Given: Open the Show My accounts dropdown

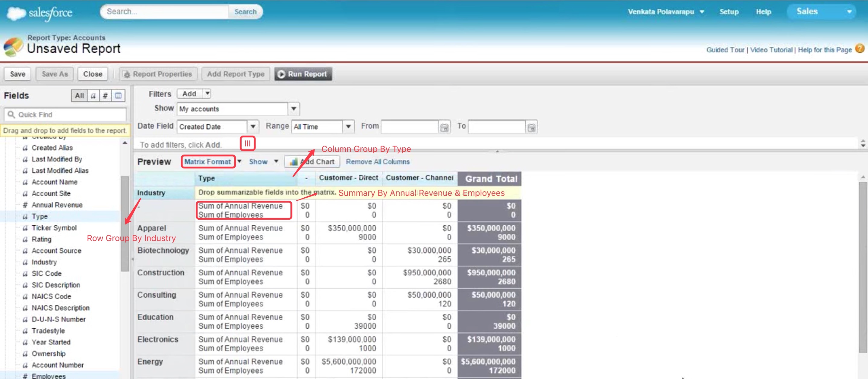Looking at the screenshot, I should click(293, 109).
